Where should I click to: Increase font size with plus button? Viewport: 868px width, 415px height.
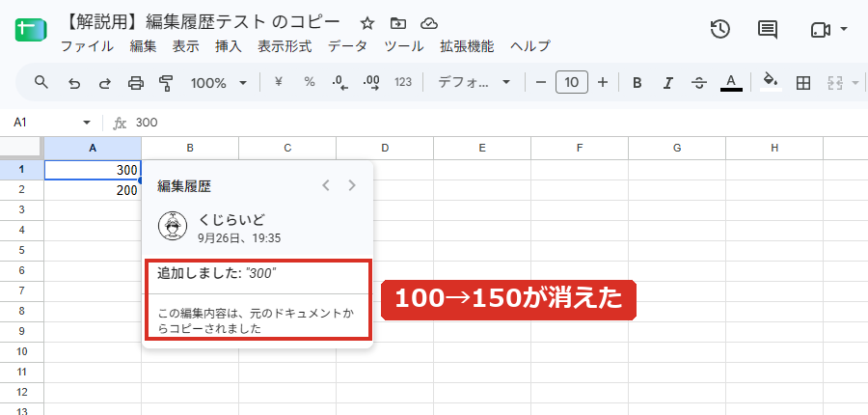click(x=603, y=83)
